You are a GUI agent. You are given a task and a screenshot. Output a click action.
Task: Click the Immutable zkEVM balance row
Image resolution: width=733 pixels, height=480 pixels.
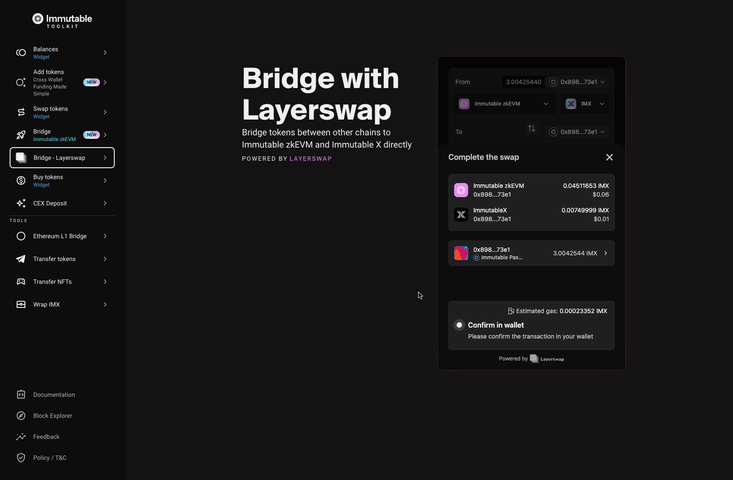[x=532, y=190]
